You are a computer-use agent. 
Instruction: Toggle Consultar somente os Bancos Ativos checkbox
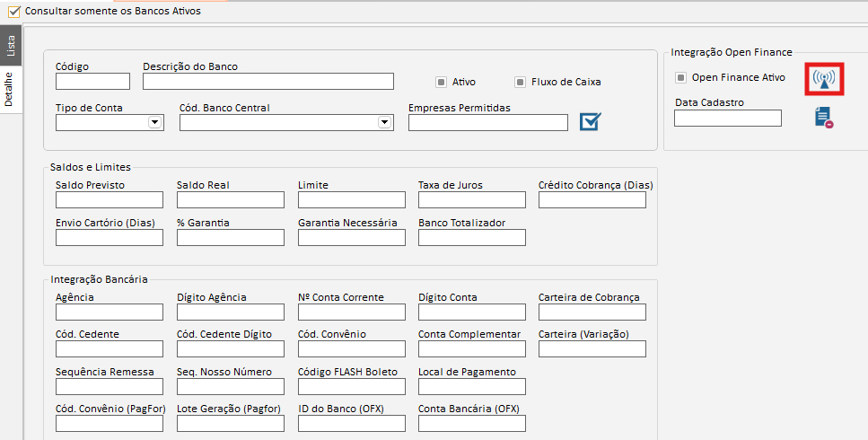(13, 11)
